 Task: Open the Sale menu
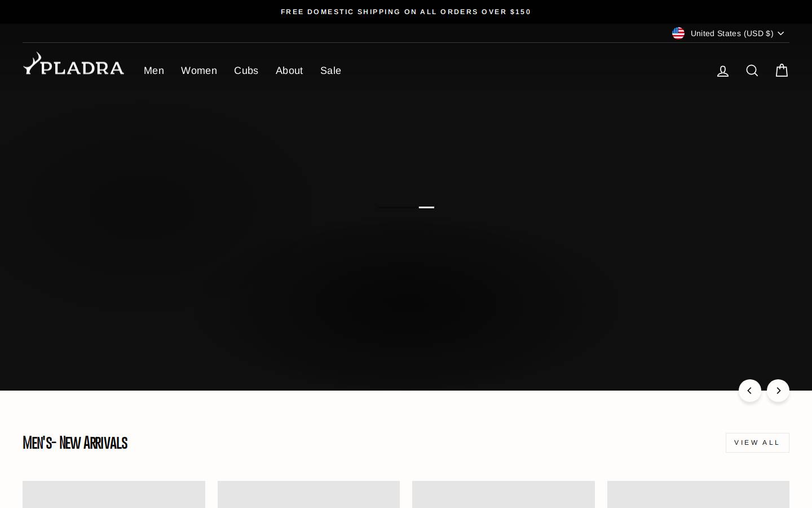(330, 71)
